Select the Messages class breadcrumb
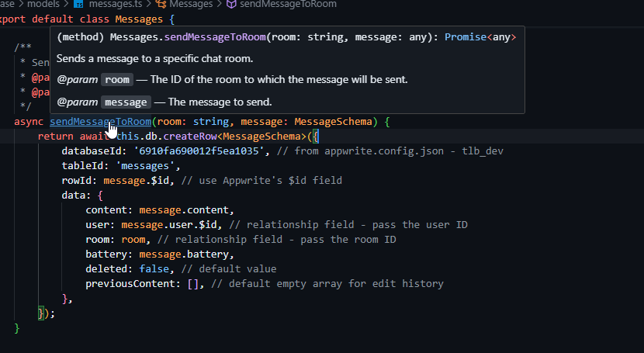 [x=191, y=4]
